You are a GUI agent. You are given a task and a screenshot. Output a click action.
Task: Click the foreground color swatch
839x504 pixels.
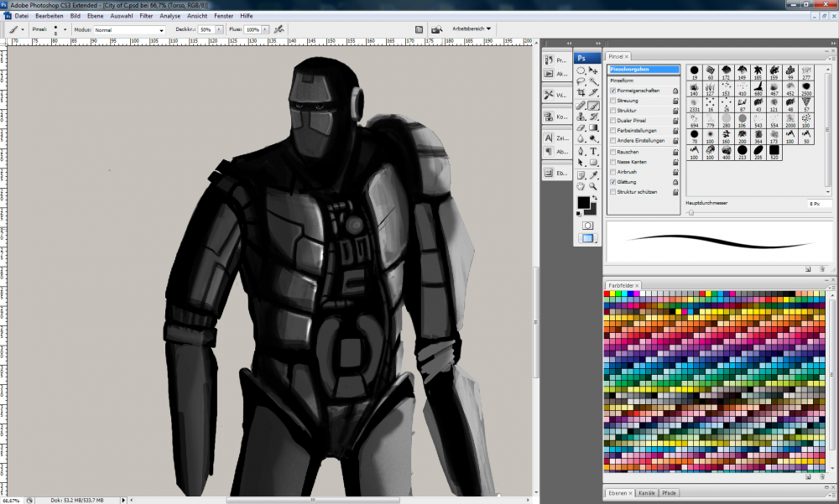pyautogui.click(x=582, y=203)
